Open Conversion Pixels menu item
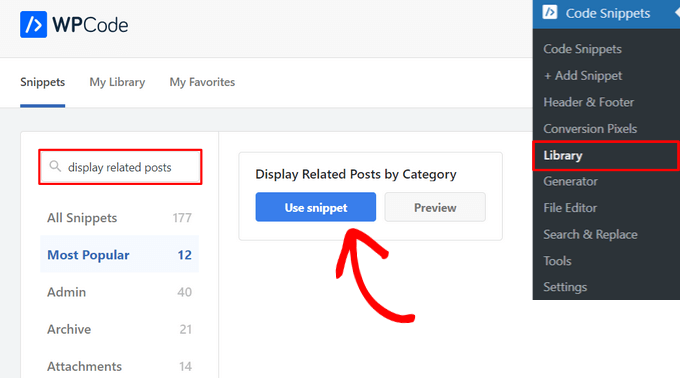The image size is (680, 378). [x=590, y=129]
